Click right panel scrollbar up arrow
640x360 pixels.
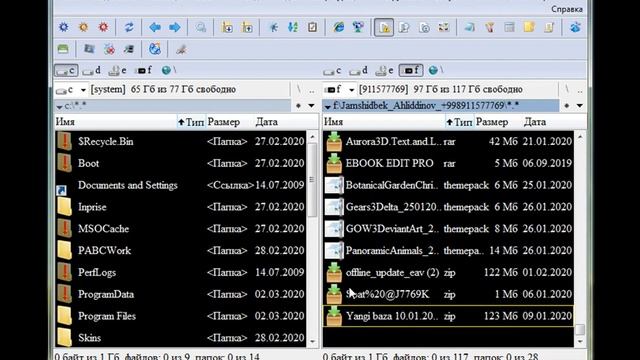point(580,137)
